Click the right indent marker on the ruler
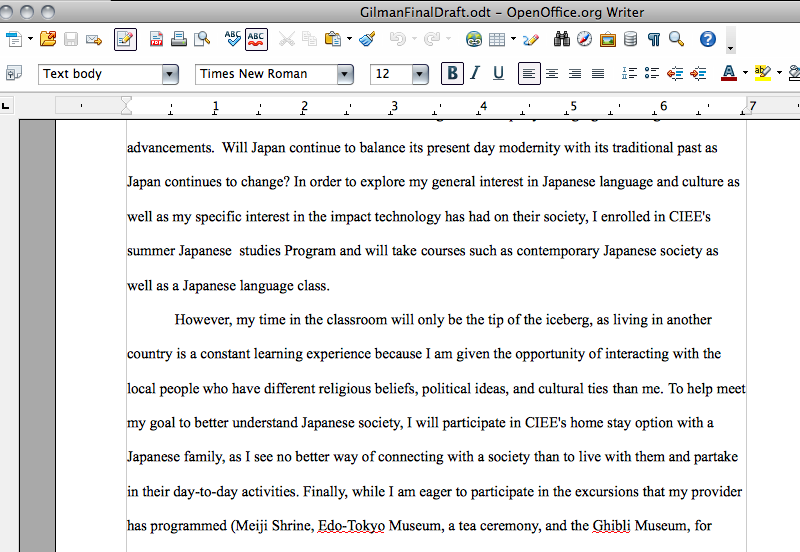Image resolution: width=800 pixels, height=552 pixels. coord(746,111)
